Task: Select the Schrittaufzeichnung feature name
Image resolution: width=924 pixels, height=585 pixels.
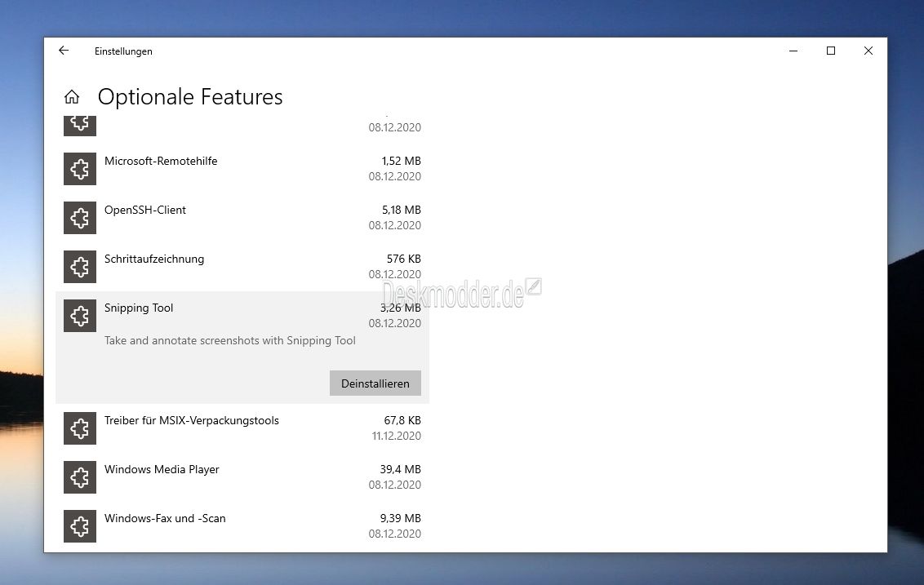Action: (154, 259)
